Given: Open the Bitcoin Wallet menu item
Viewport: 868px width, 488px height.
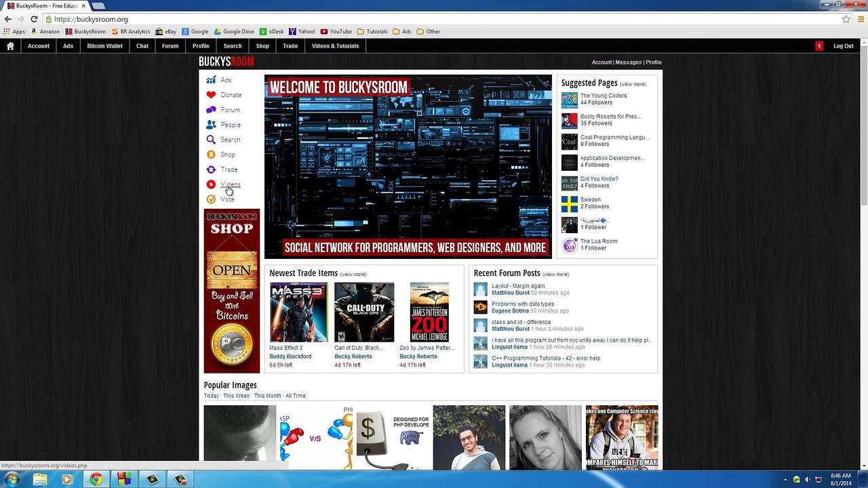Looking at the screenshot, I should point(104,46).
